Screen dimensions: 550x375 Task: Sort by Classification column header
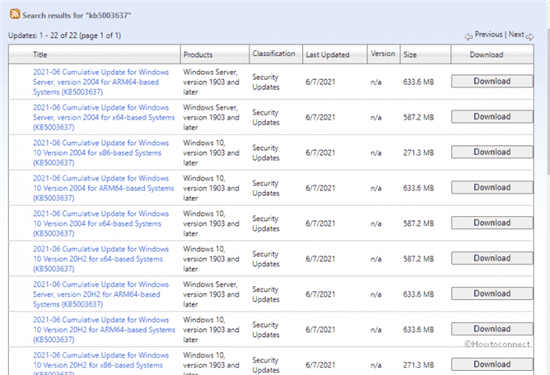(274, 54)
